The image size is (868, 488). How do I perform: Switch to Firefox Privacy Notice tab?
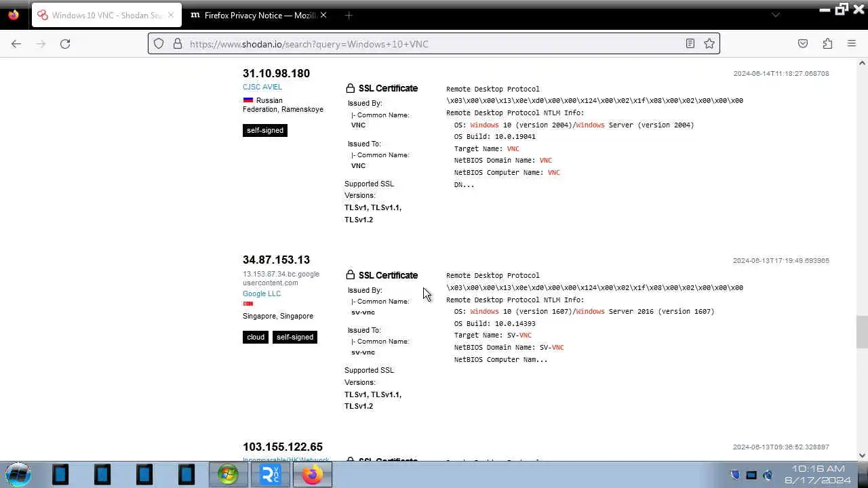(x=258, y=15)
